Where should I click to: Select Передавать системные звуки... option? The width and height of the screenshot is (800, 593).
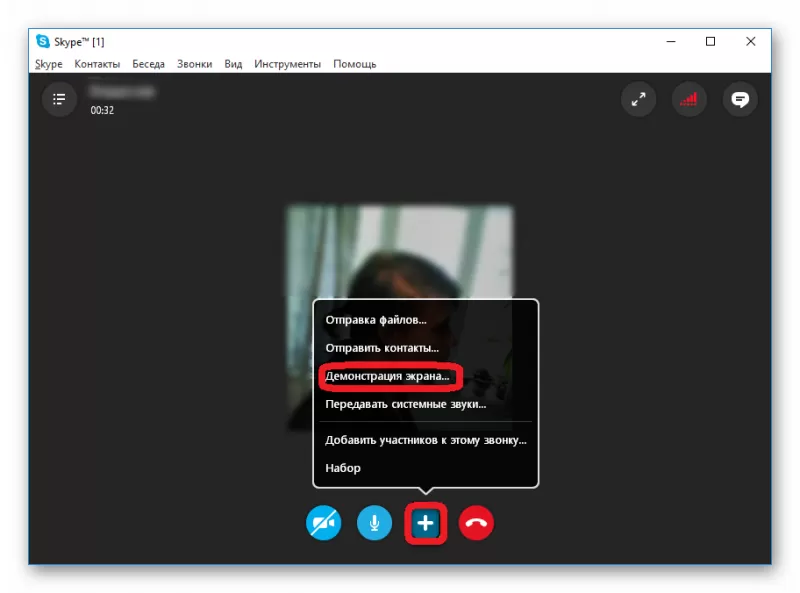406,404
